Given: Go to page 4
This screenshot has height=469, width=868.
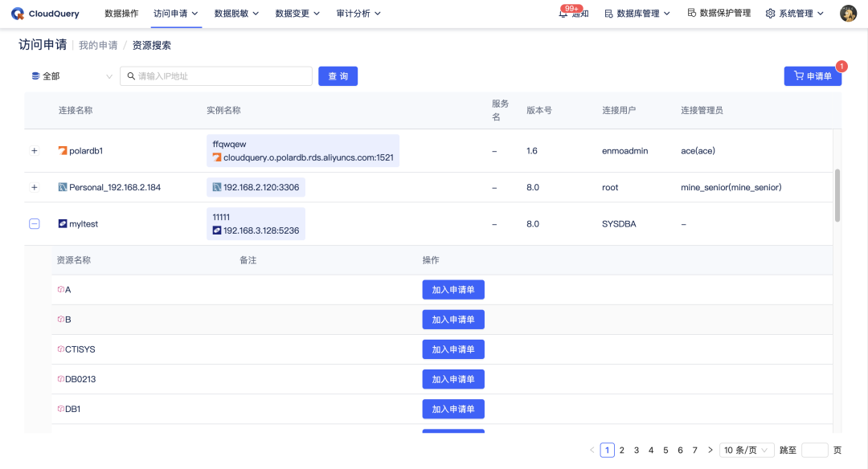Looking at the screenshot, I should pos(651,451).
